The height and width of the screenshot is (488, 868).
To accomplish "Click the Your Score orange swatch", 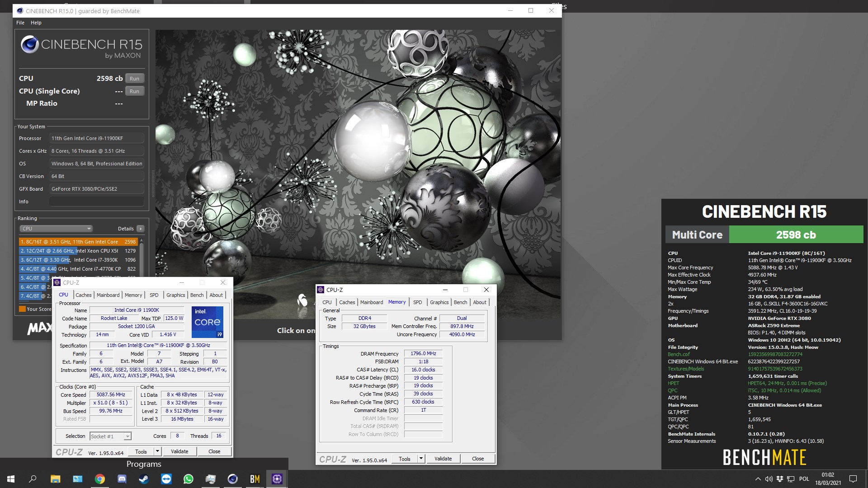I will (x=22, y=309).
